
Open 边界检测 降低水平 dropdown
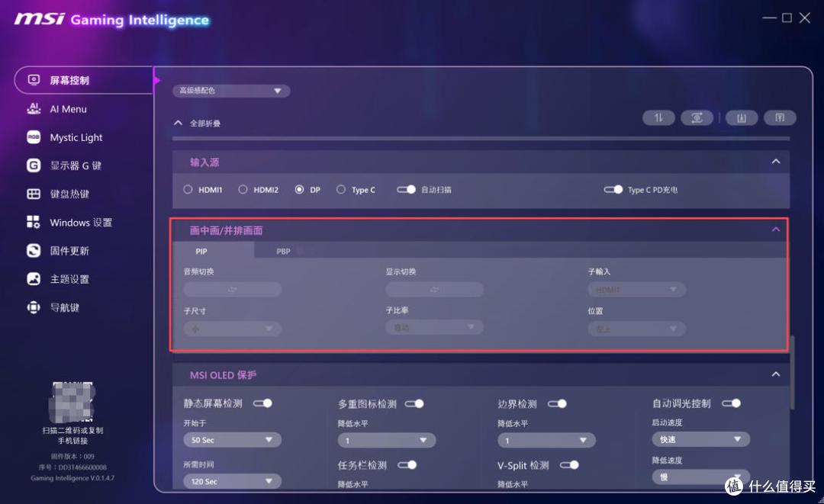coord(546,441)
